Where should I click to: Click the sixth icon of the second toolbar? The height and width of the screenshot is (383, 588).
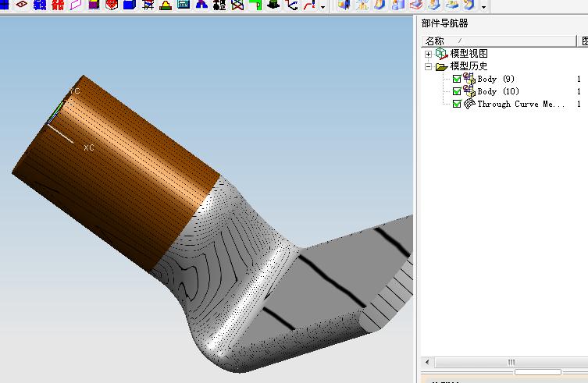(434, 5)
